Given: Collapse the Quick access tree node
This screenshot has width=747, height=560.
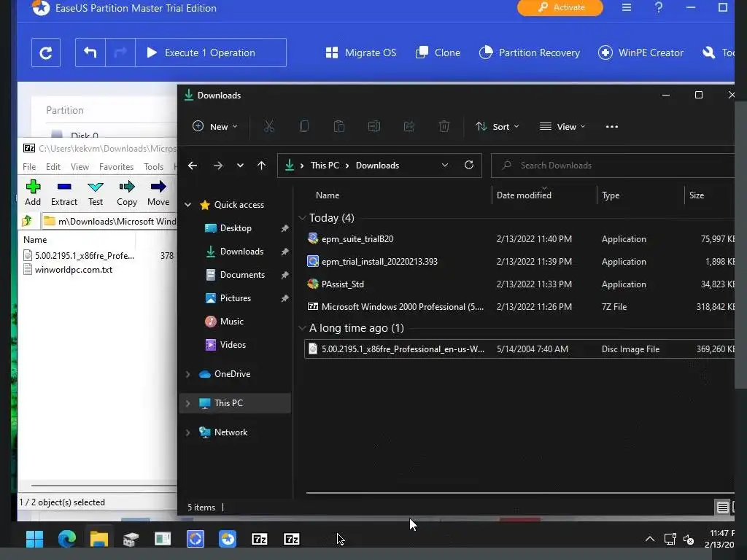Looking at the screenshot, I should 187,205.
